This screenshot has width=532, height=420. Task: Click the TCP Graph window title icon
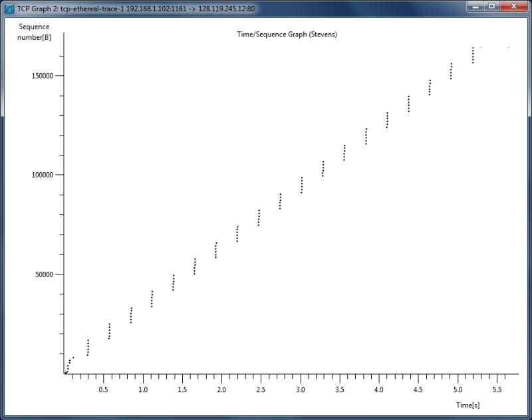[x=9, y=9]
